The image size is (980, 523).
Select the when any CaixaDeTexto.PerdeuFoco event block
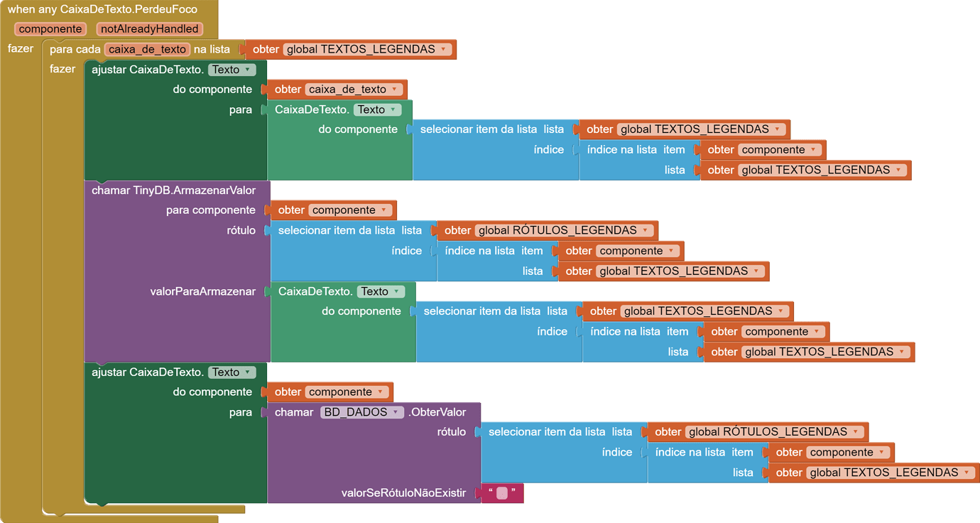pyautogui.click(x=102, y=10)
